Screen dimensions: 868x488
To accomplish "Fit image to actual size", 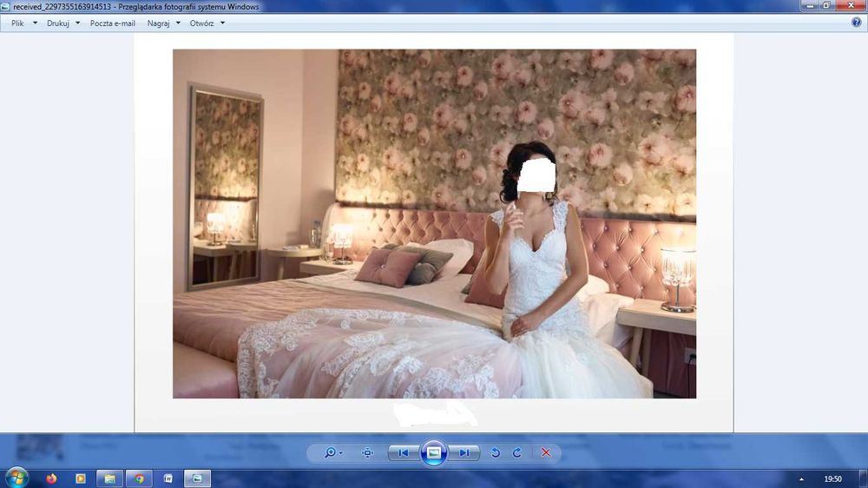I will coord(367,452).
